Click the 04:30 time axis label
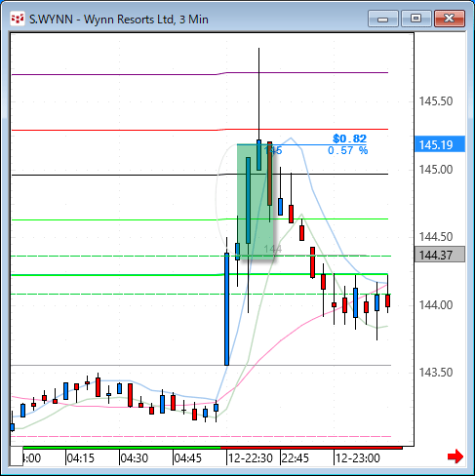Image resolution: width=475 pixels, height=476 pixels. pos(135,458)
